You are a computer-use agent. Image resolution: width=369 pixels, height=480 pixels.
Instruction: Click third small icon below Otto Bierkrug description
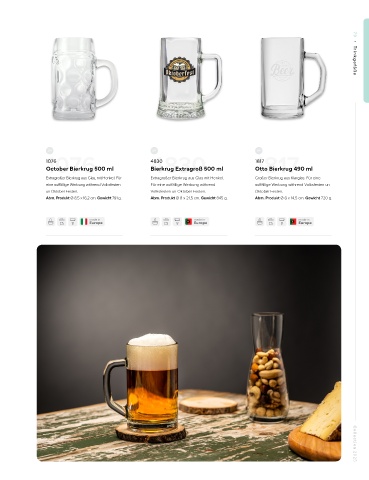(x=282, y=222)
